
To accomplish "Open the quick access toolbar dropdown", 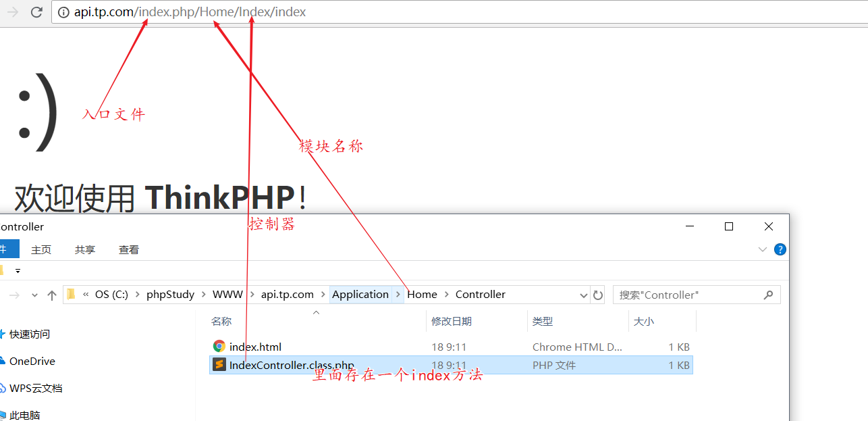I will (18, 270).
